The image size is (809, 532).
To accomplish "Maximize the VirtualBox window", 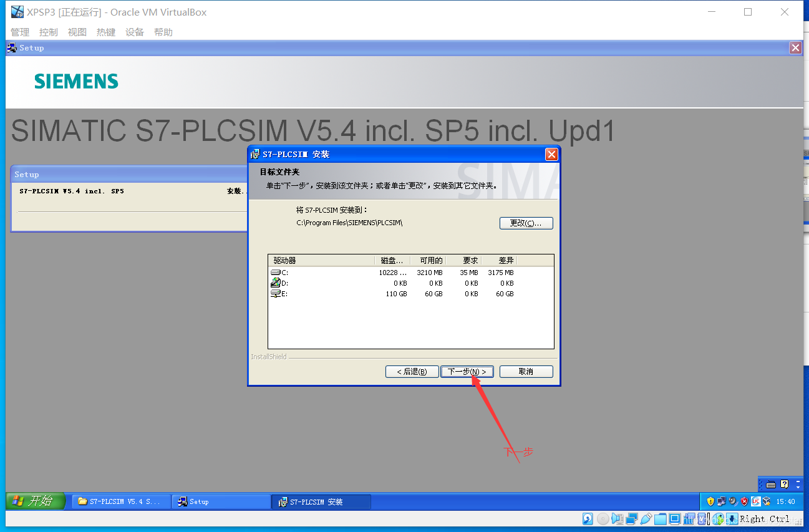I will click(x=748, y=12).
